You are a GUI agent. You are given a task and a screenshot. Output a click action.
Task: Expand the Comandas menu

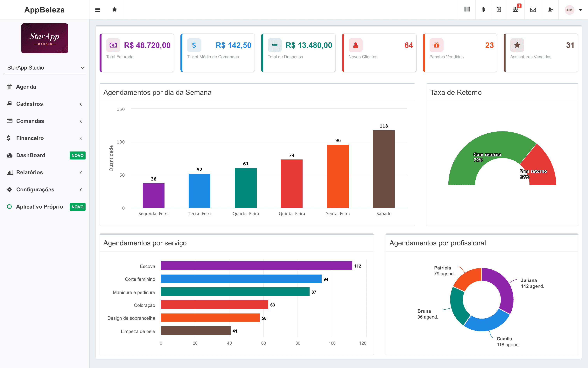tap(45, 121)
